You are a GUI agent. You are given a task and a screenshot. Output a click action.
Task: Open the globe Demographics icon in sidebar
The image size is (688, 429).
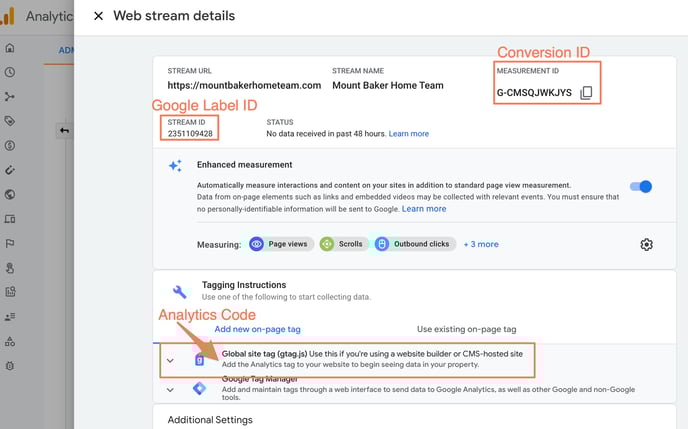coord(9,195)
